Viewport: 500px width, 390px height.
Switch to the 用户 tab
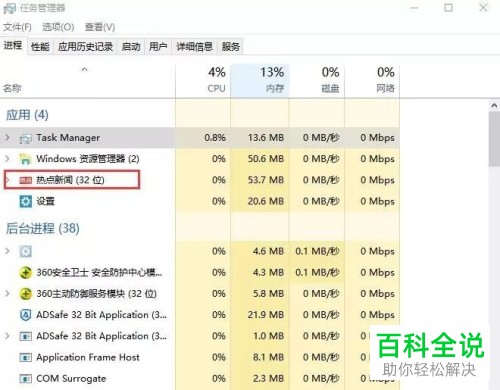pyautogui.click(x=158, y=47)
